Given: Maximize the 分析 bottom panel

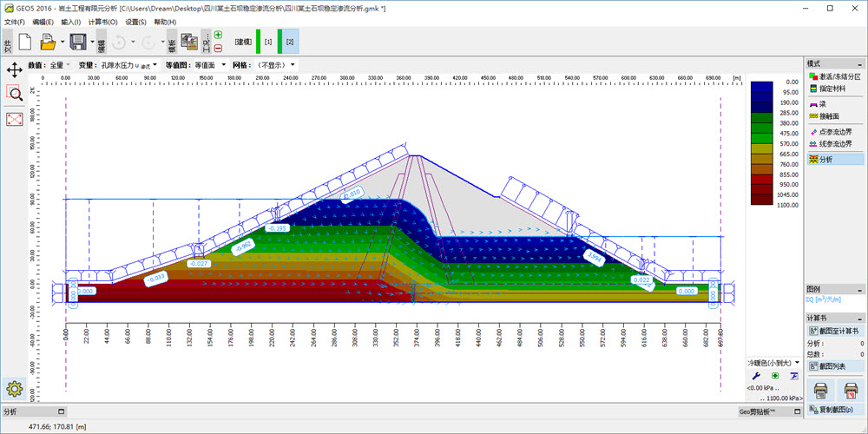Looking at the screenshot, I should point(61,411).
